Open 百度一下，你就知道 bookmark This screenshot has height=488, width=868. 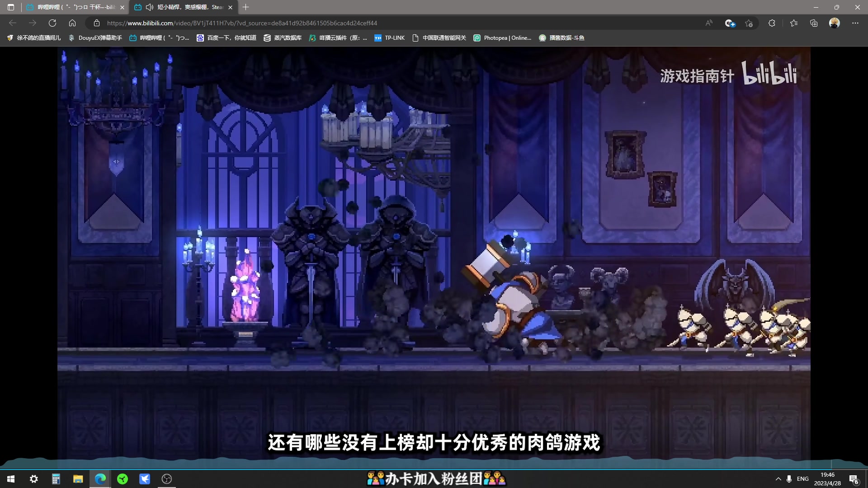[226, 38]
